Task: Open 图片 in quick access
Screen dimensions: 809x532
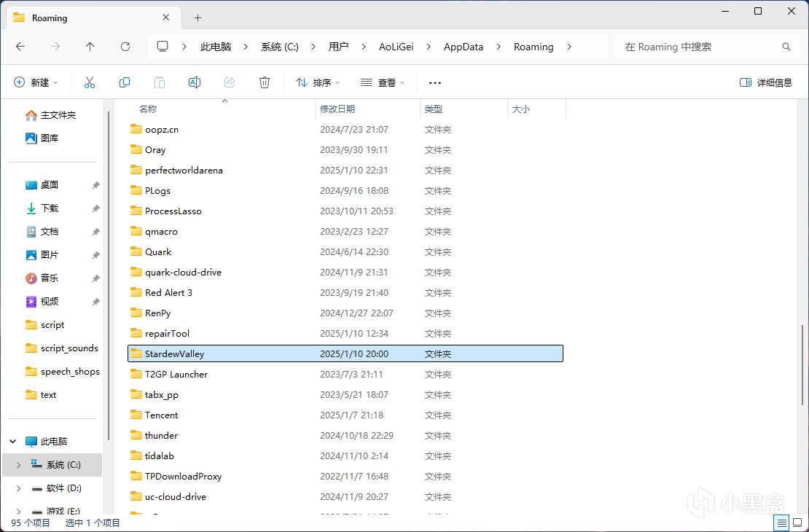Action: point(42,254)
